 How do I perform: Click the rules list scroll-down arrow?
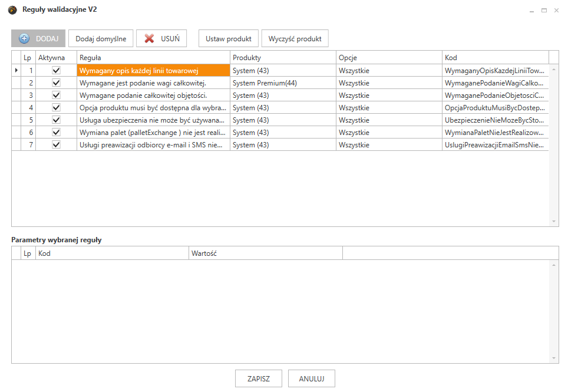(554, 222)
